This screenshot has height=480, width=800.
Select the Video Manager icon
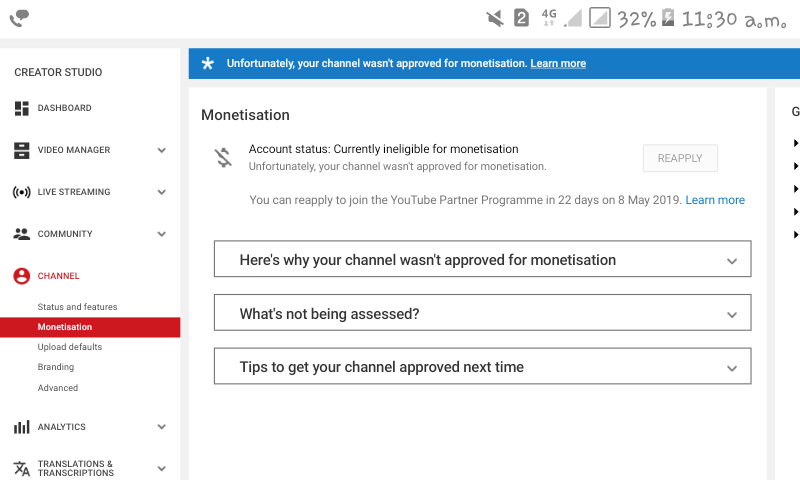21,150
